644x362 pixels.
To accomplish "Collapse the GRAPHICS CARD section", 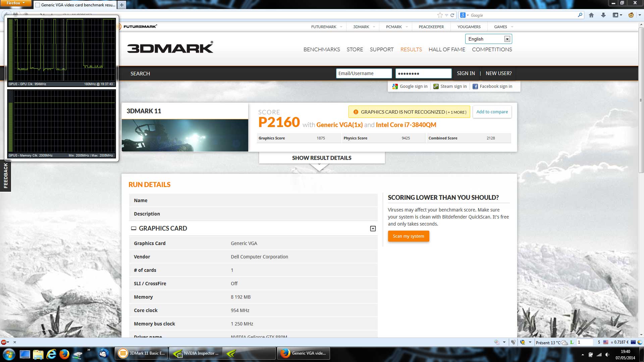I will [x=373, y=229].
